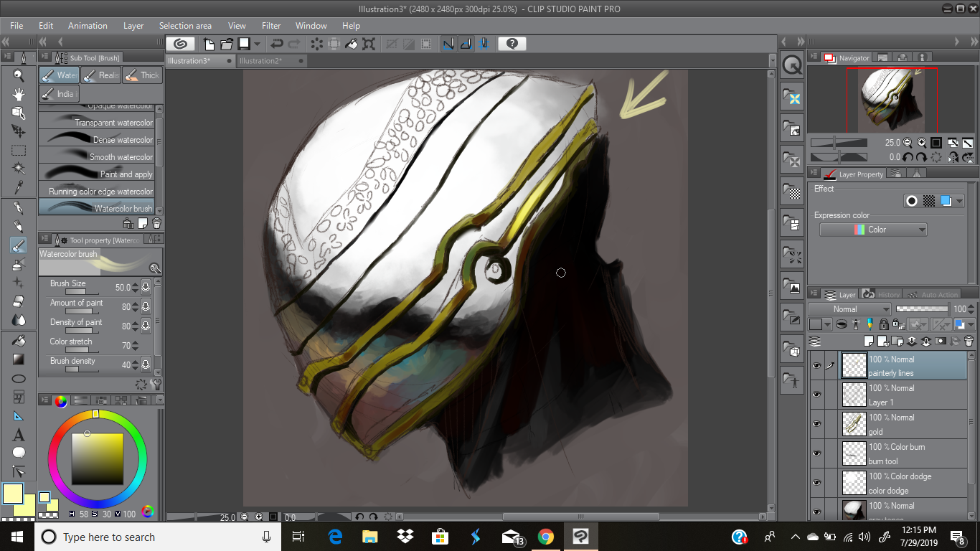
Task: Select the Text tool
Action: pyautogui.click(x=19, y=435)
